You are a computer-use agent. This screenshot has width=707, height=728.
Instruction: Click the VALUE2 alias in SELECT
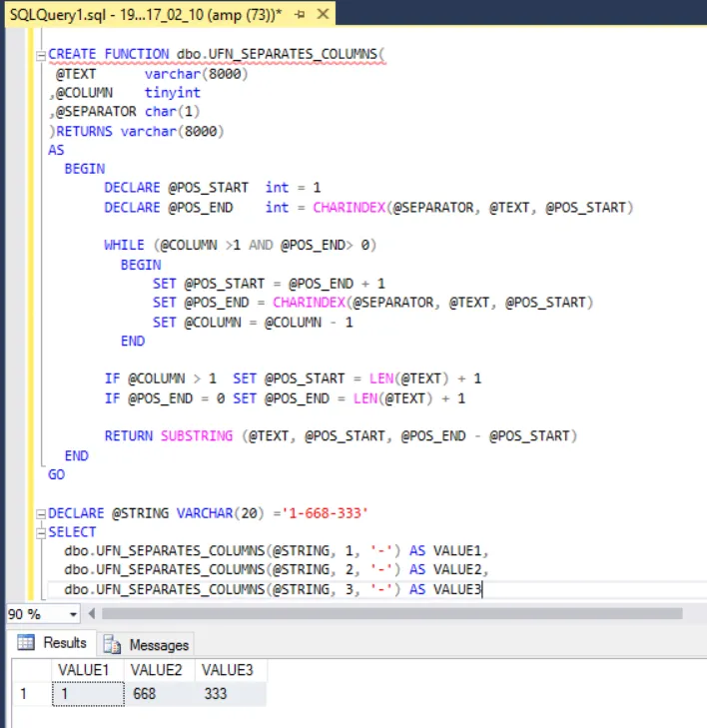click(x=457, y=569)
